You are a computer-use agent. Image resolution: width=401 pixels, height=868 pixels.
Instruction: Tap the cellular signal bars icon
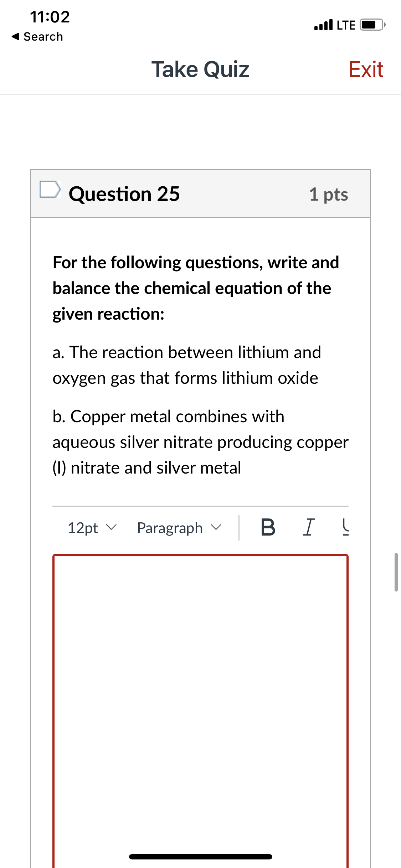(324, 25)
